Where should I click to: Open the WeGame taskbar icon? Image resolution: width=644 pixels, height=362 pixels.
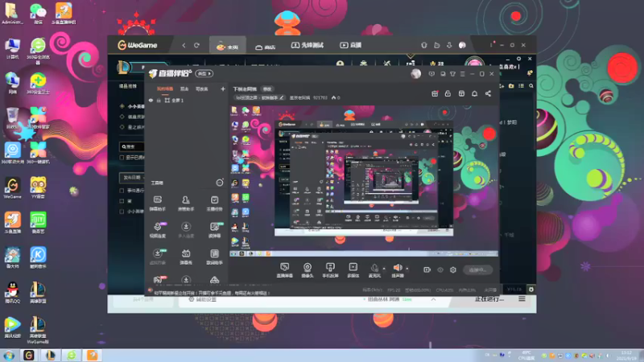[x=28, y=356]
